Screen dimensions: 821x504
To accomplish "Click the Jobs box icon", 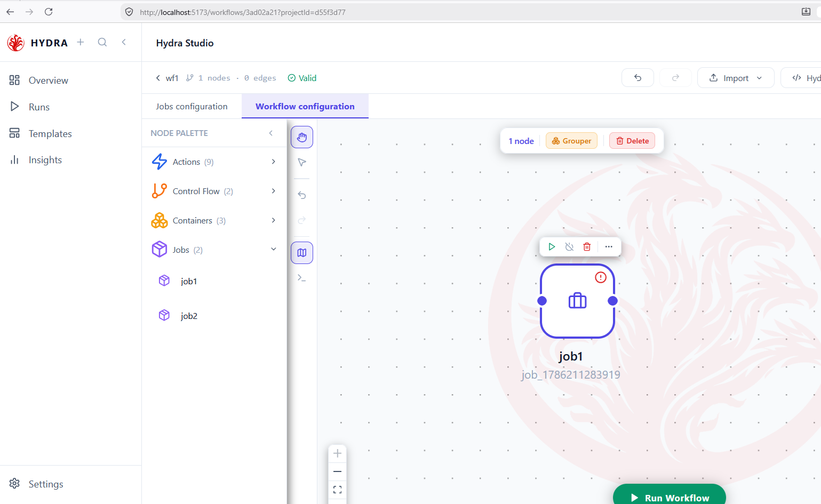I will (160, 249).
